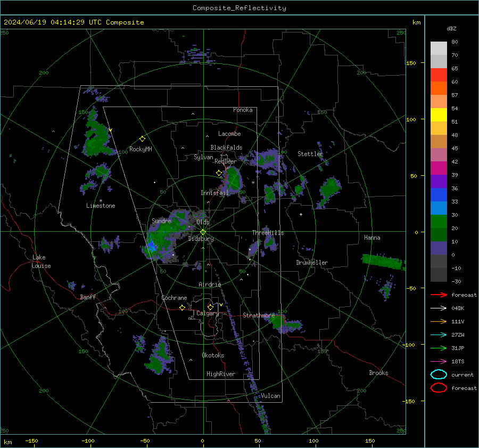479x448 pixels.
Task: Click the Brooks city label
Action: pos(378,373)
